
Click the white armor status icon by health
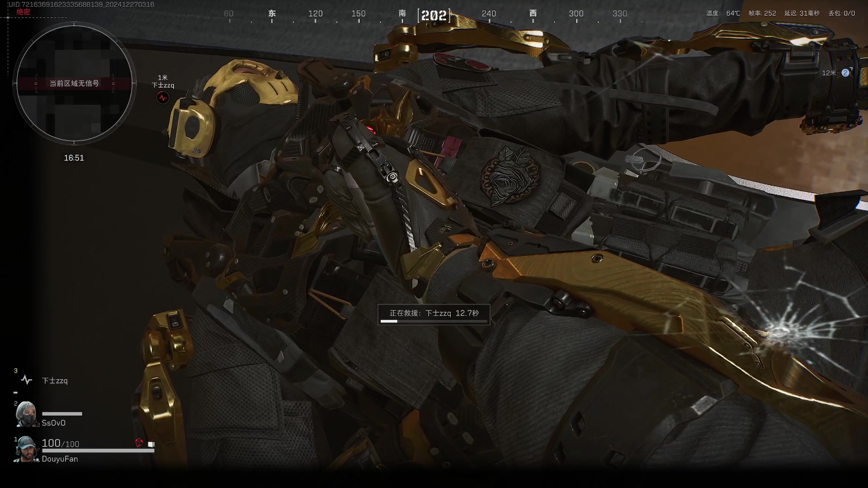[151, 444]
